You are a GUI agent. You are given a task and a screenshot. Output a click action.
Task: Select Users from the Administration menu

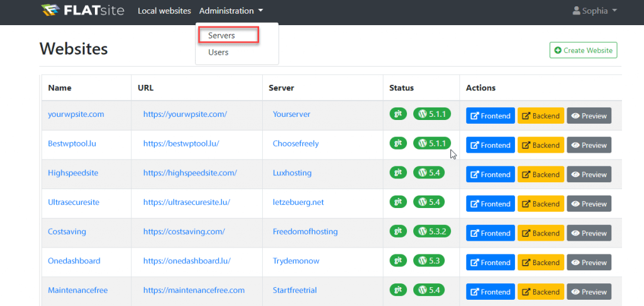click(218, 53)
